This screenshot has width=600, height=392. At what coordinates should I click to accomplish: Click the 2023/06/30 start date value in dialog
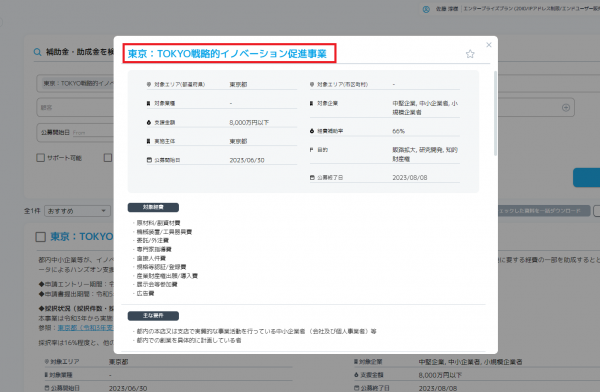point(247,160)
